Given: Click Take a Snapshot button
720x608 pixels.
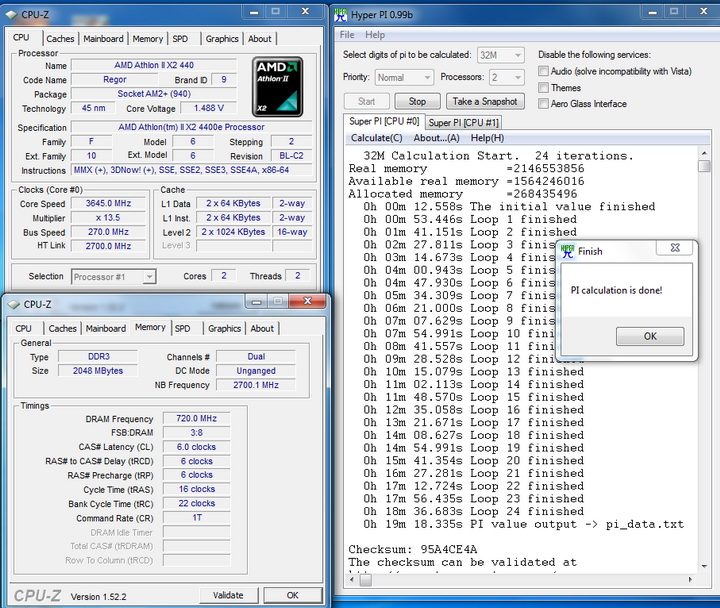Looking at the screenshot, I should pyautogui.click(x=485, y=101).
